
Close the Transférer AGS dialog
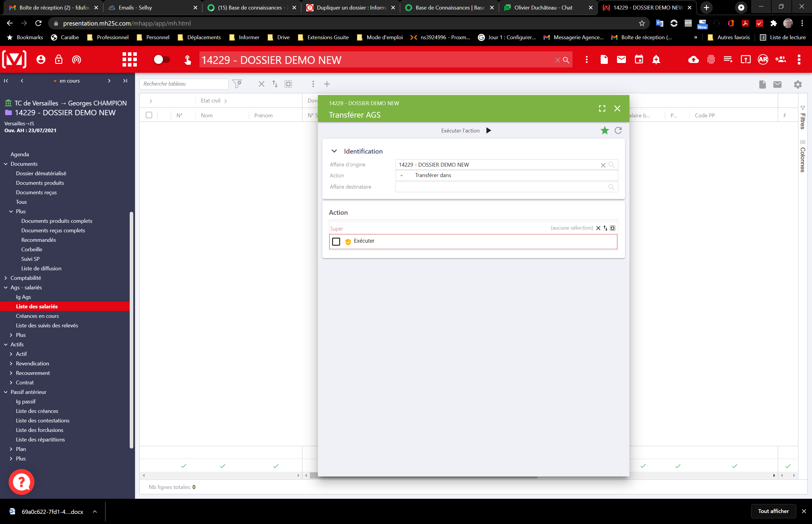[617, 108]
